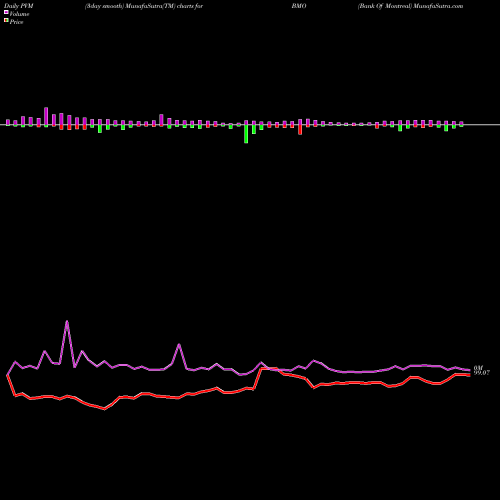Click the 0M volume value label

478,368
